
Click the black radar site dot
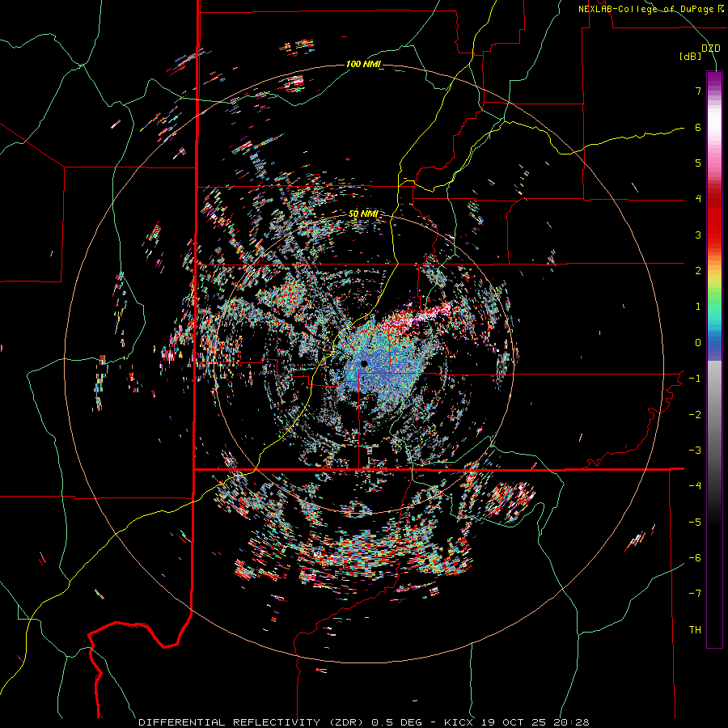[364, 363]
